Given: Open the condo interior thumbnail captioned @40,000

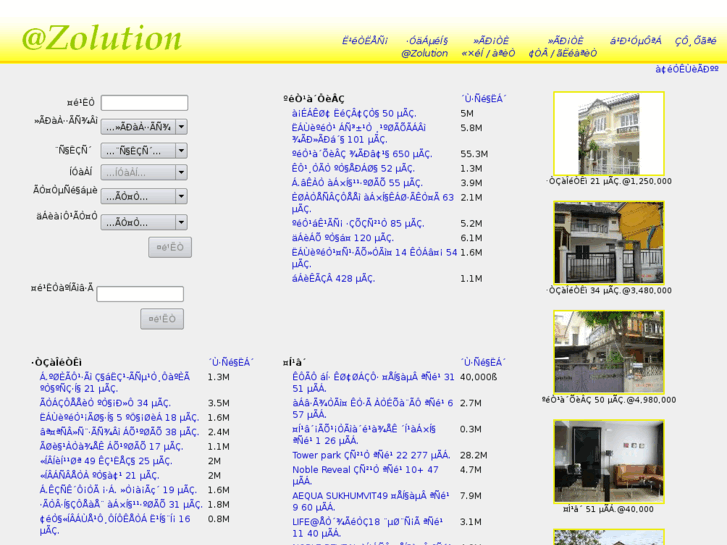Looking at the screenshot, I should (609, 462).
